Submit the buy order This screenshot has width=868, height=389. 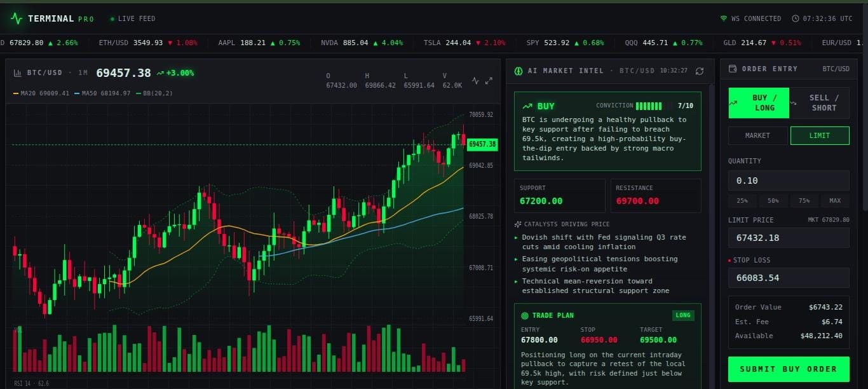coord(789,369)
